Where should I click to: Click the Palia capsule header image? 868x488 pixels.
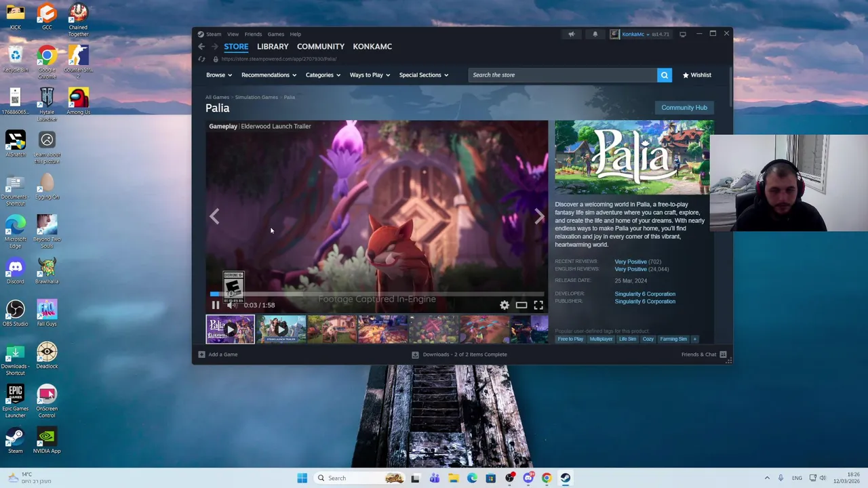(x=634, y=157)
